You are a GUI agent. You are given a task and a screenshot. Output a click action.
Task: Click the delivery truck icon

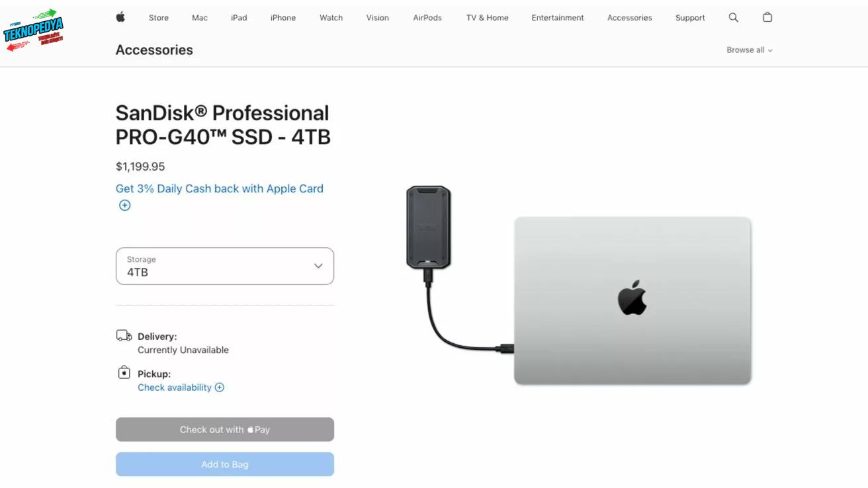pos(124,336)
